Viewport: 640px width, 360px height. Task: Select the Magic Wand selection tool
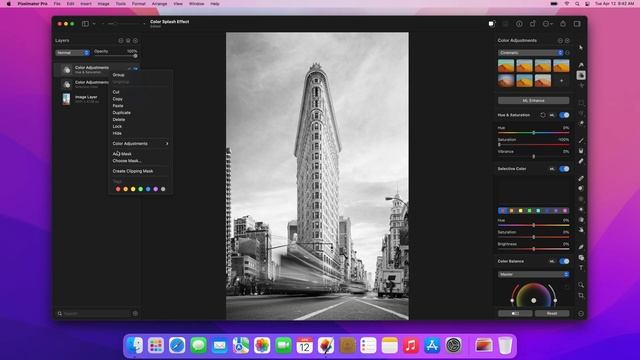point(581,123)
